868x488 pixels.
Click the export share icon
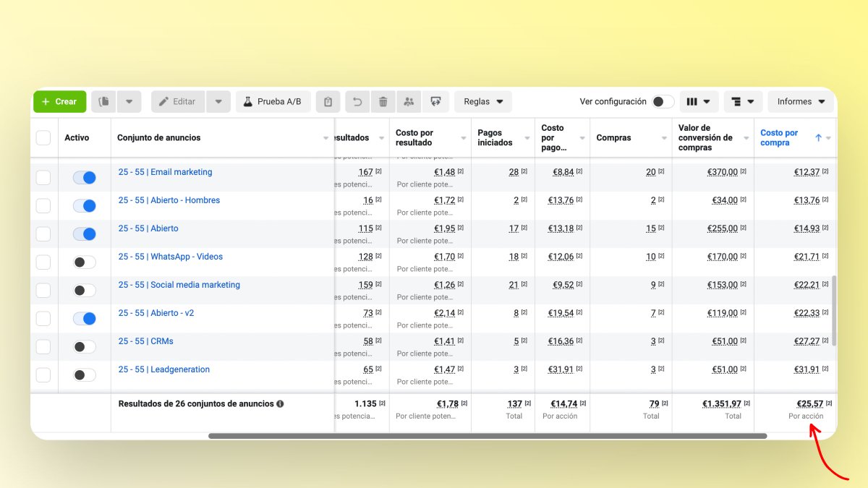436,102
